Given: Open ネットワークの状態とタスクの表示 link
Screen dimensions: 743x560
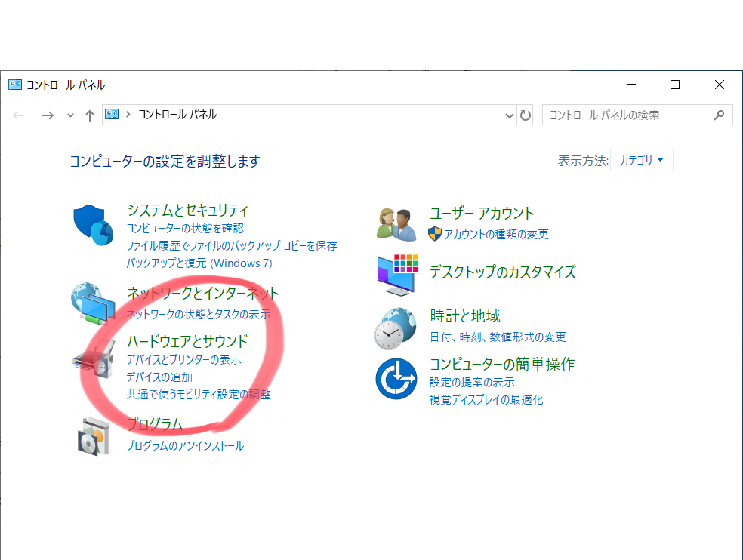Looking at the screenshot, I should pos(198,315).
